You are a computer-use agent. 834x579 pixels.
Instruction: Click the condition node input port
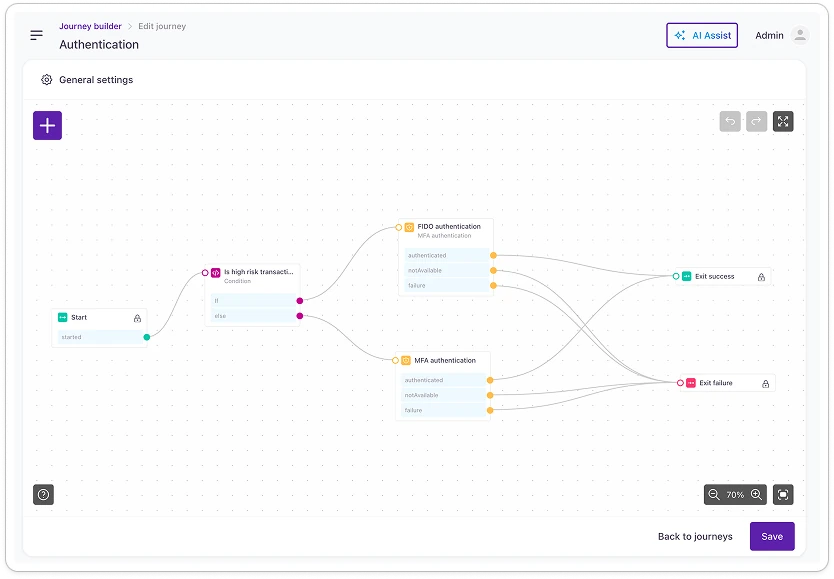[205, 273]
